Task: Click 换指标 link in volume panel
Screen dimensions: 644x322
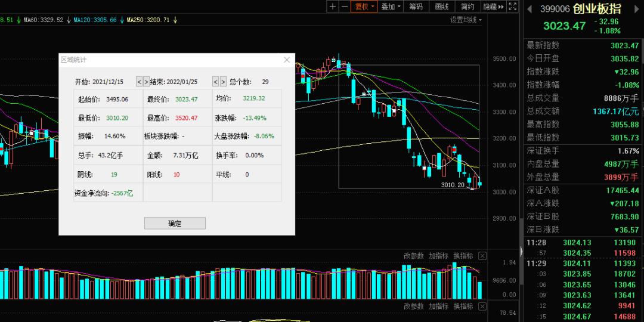Action: point(463,256)
